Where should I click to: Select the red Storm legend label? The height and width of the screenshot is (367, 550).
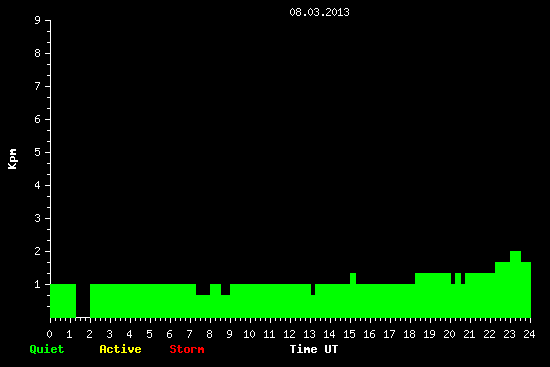(x=187, y=349)
